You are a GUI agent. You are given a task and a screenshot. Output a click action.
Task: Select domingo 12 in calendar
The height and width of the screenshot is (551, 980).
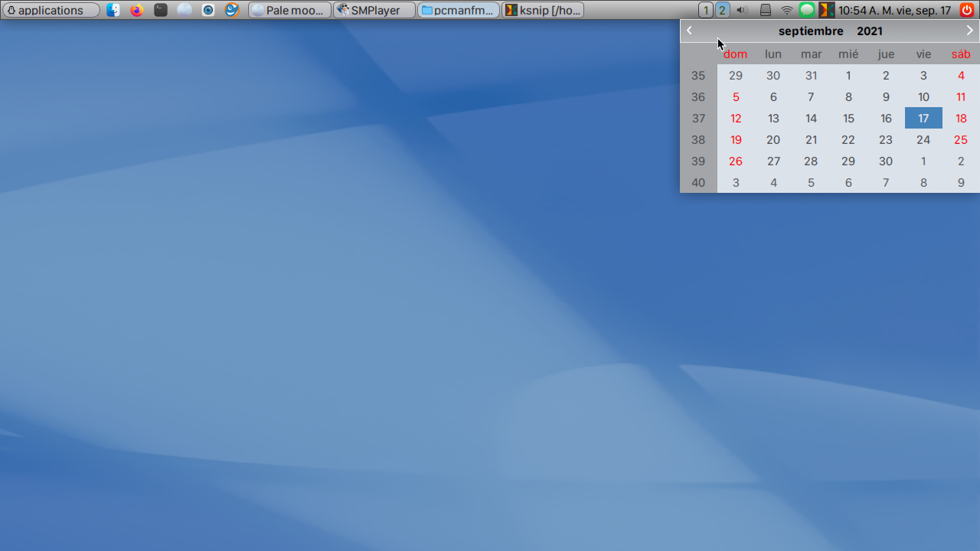tap(736, 118)
